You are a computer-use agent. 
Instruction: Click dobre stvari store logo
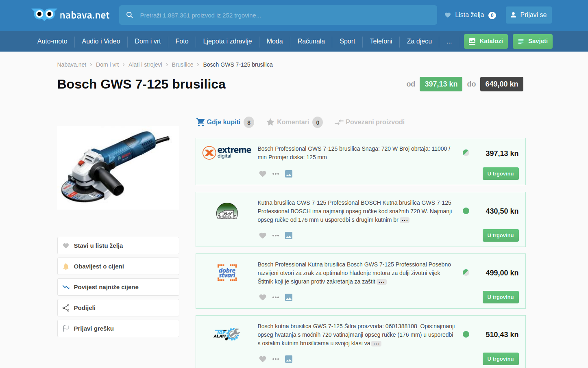pos(227,273)
